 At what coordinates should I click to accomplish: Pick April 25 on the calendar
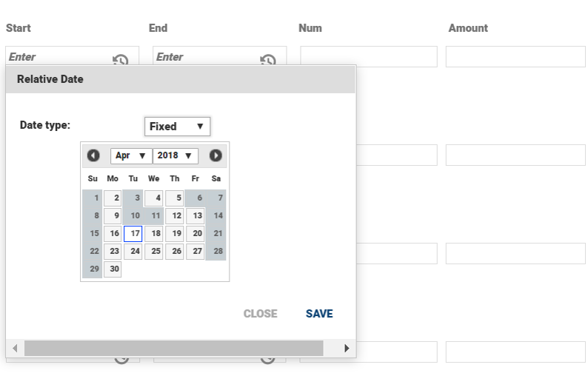(x=154, y=252)
